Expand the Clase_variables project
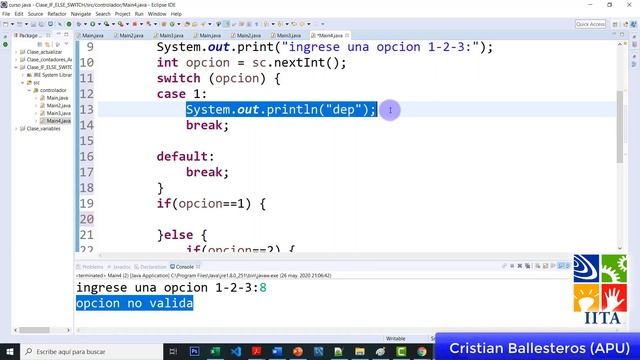Viewport: 640px width, 360px height. tap(16, 129)
